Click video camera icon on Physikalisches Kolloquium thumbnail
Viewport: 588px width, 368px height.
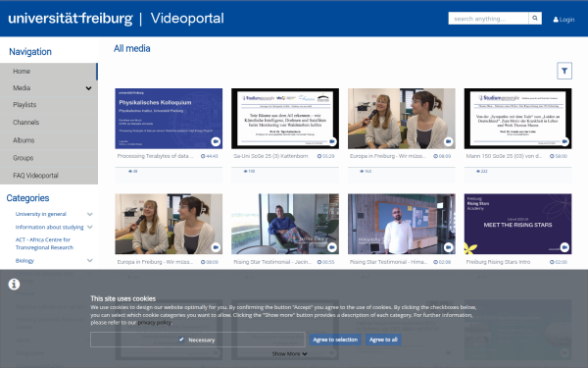[216, 141]
